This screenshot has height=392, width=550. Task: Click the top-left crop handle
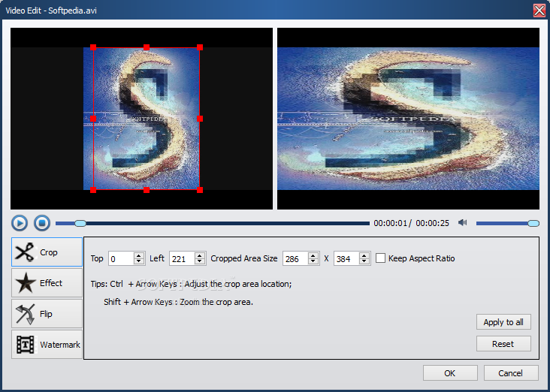pyautogui.click(x=93, y=47)
